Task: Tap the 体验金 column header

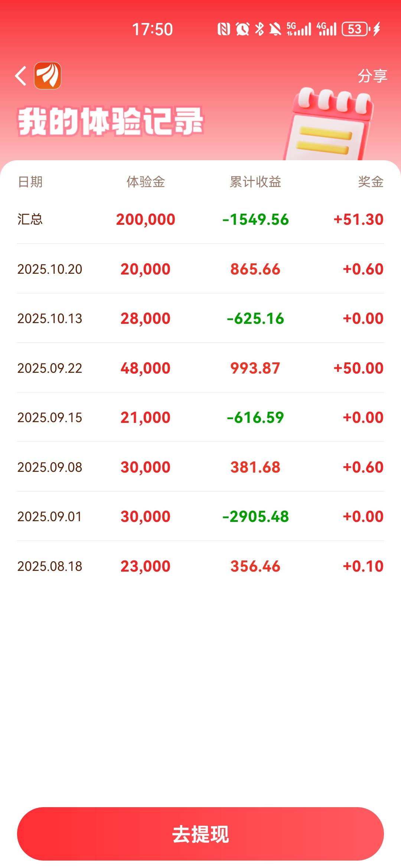Action: (x=146, y=182)
